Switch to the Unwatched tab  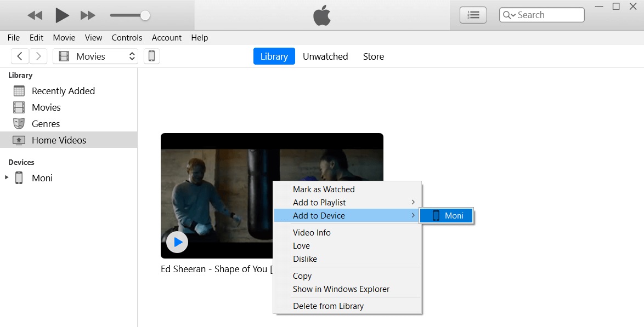pyautogui.click(x=325, y=56)
